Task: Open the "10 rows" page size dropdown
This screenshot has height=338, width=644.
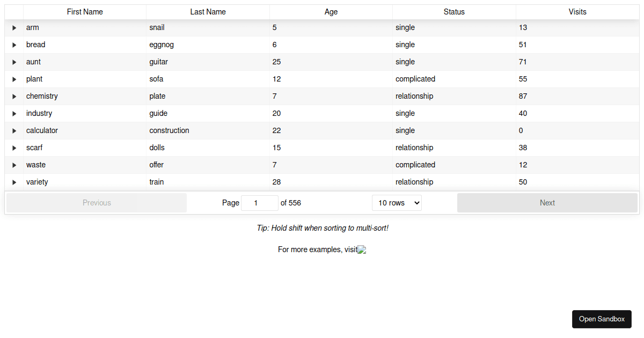Action: [397, 203]
